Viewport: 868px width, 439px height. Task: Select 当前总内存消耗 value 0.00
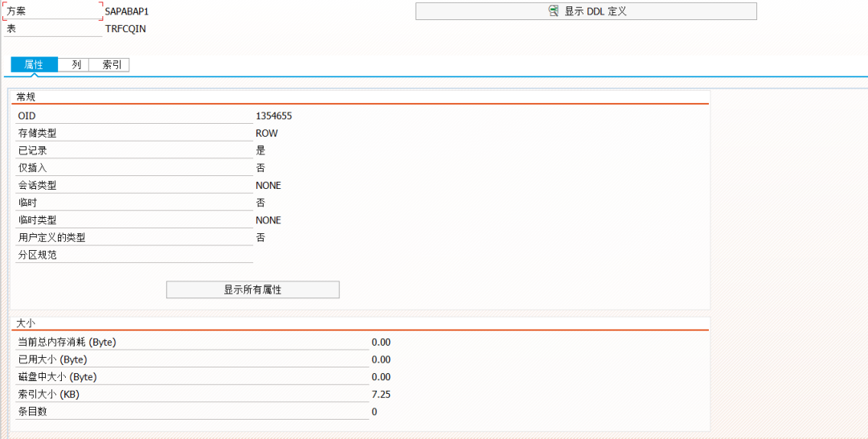(x=381, y=343)
